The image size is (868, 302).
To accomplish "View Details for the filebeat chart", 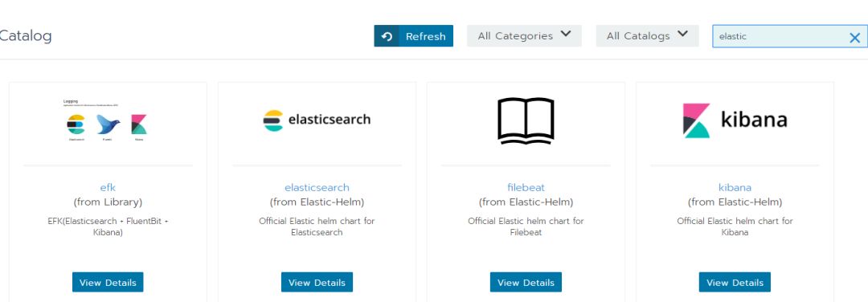I will (x=526, y=282).
